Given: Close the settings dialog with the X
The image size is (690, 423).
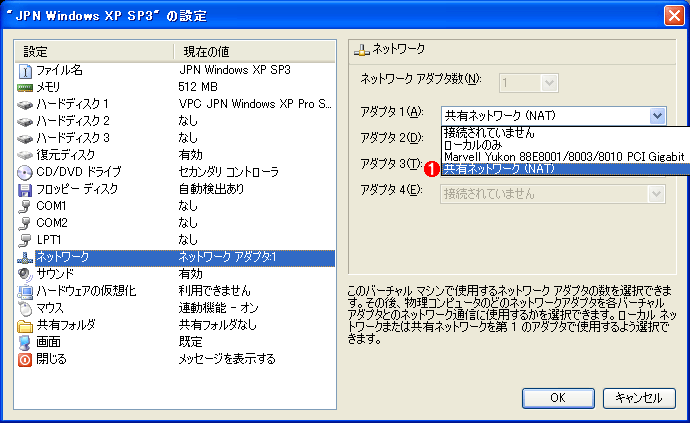Looking at the screenshot, I should tap(674, 16).
